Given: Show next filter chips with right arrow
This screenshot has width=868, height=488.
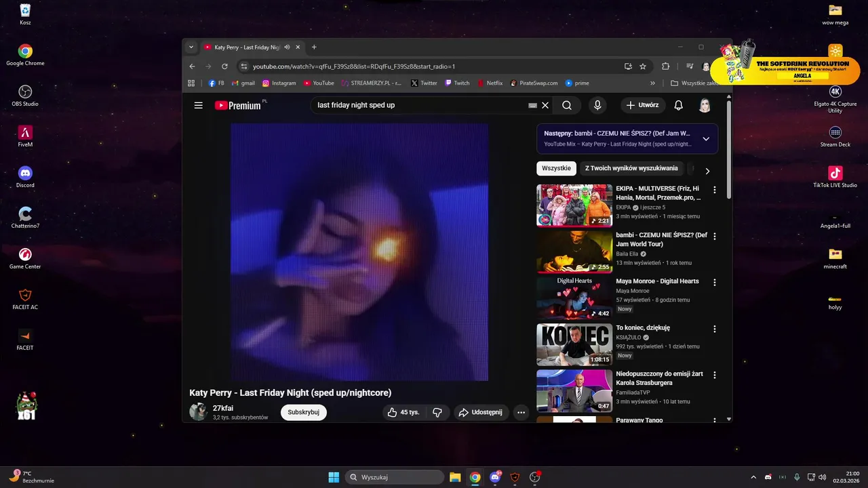Looking at the screenshot, I should pyautogui.click(x=707, y=171).
